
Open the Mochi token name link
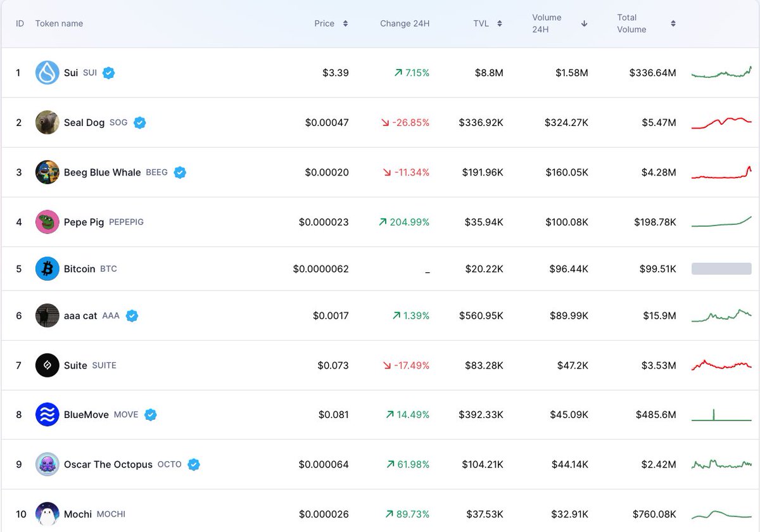78,514
